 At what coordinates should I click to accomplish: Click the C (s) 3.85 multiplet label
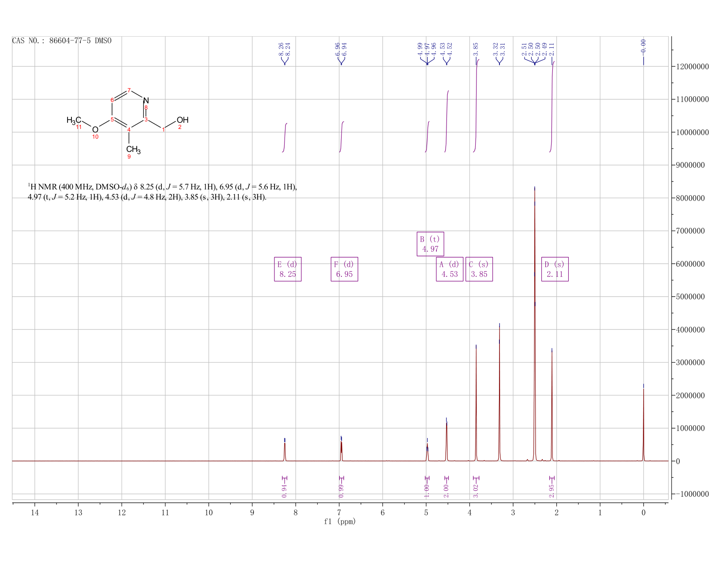point(479,269)
